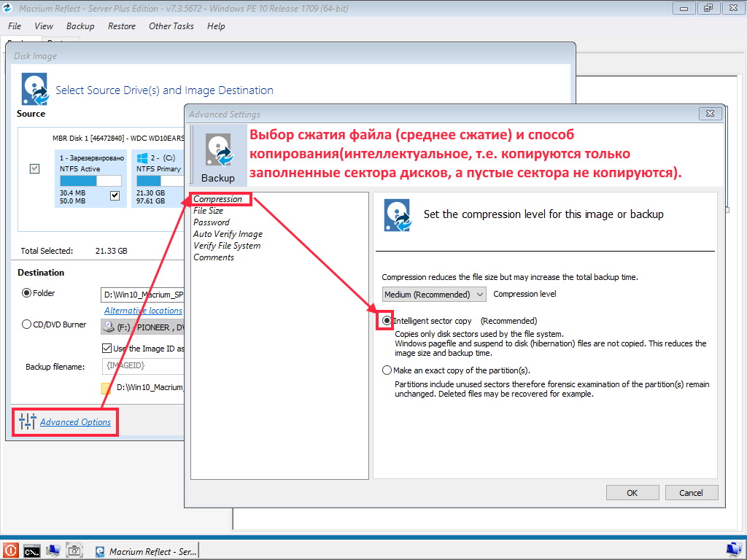Click the yellow folder icon beside the D:\Win10_Macrium path
The height and width of the screenshot is (560, 747).
point(107,388)
